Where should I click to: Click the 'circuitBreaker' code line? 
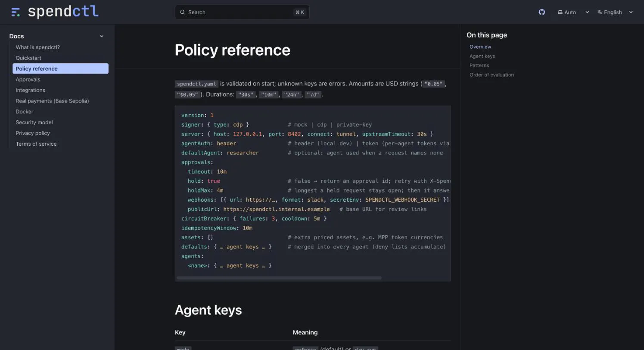(254, 219)
